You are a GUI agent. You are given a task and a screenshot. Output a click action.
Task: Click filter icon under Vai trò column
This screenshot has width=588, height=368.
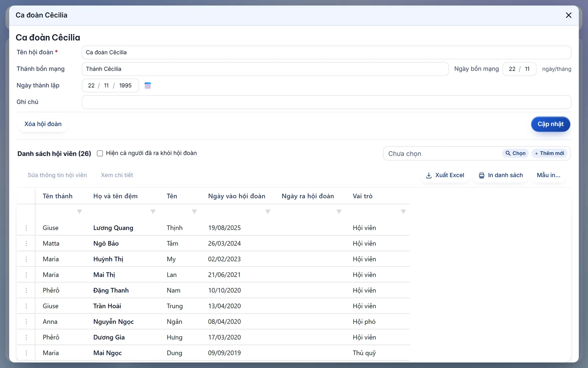(403, 212)
